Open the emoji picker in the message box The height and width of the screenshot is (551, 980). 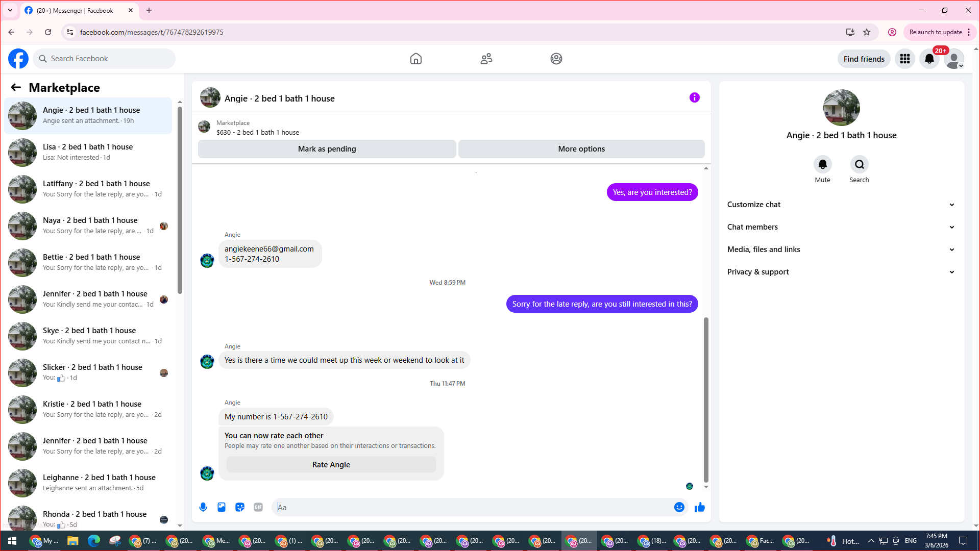click(x=679, y=507)
